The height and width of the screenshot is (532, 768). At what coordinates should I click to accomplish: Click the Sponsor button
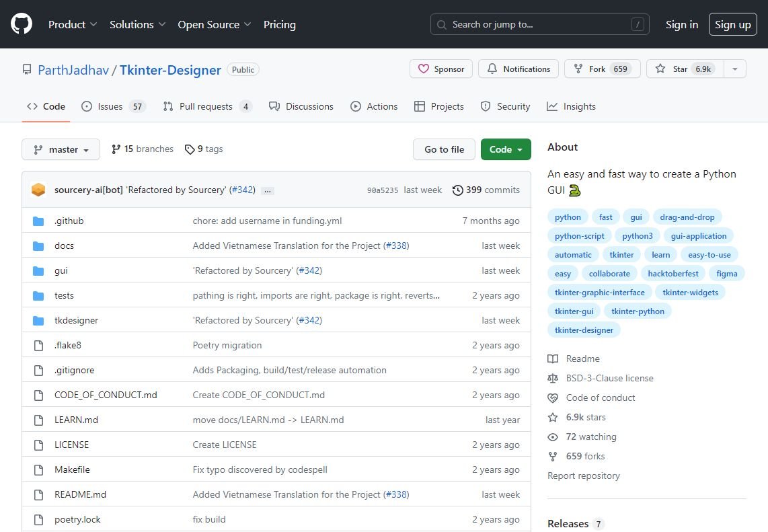440,69
